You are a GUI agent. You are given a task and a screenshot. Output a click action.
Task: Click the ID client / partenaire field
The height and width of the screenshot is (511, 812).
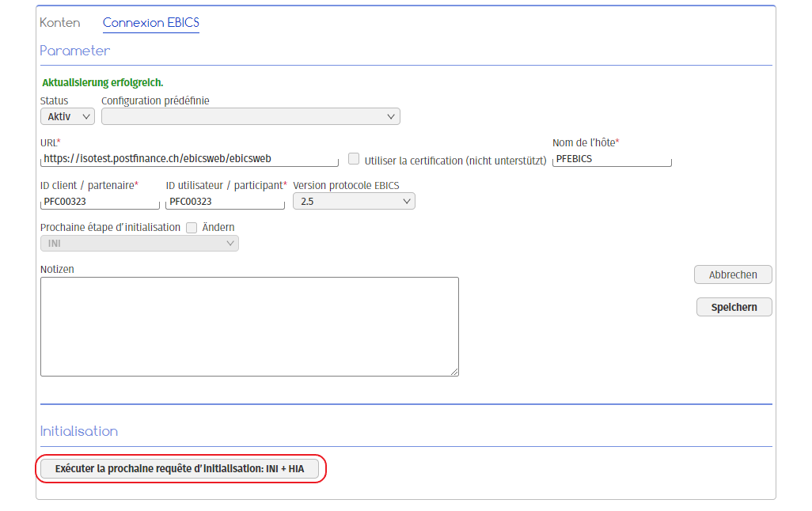point(100,202)
